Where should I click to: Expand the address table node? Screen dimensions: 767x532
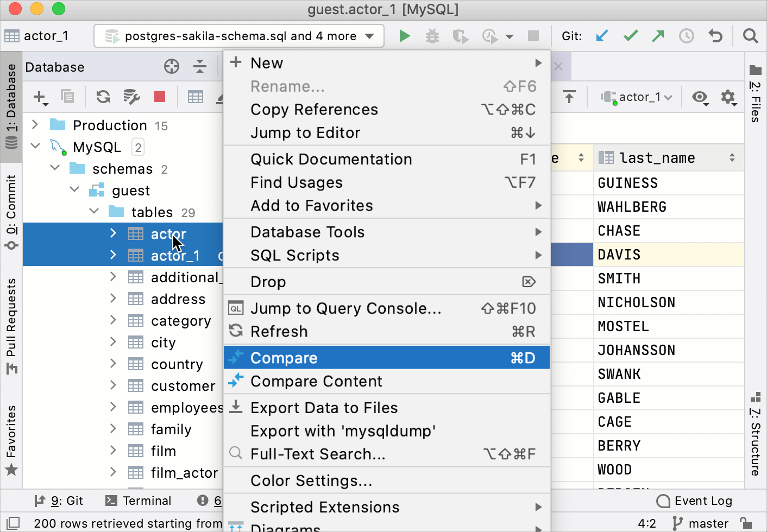112,299
